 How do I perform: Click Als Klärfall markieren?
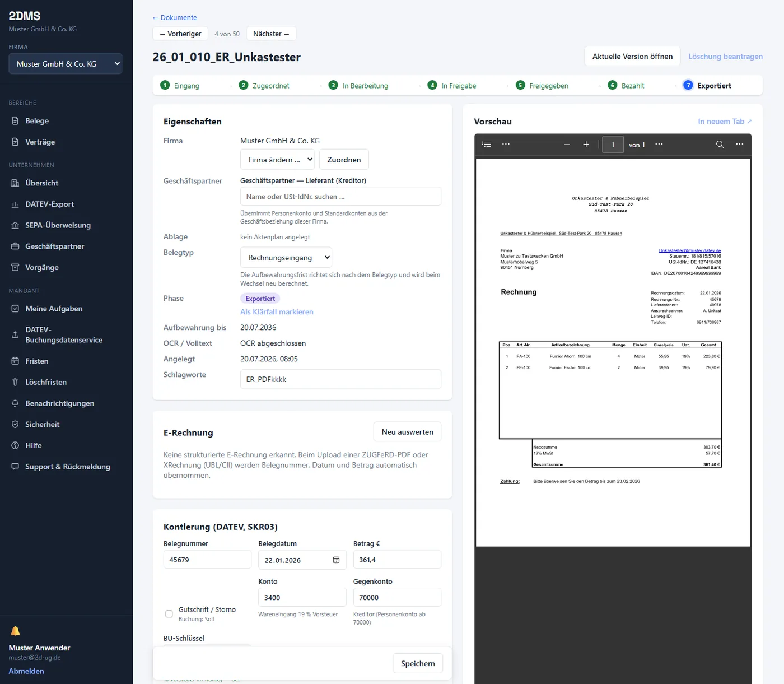pos(277,312)
